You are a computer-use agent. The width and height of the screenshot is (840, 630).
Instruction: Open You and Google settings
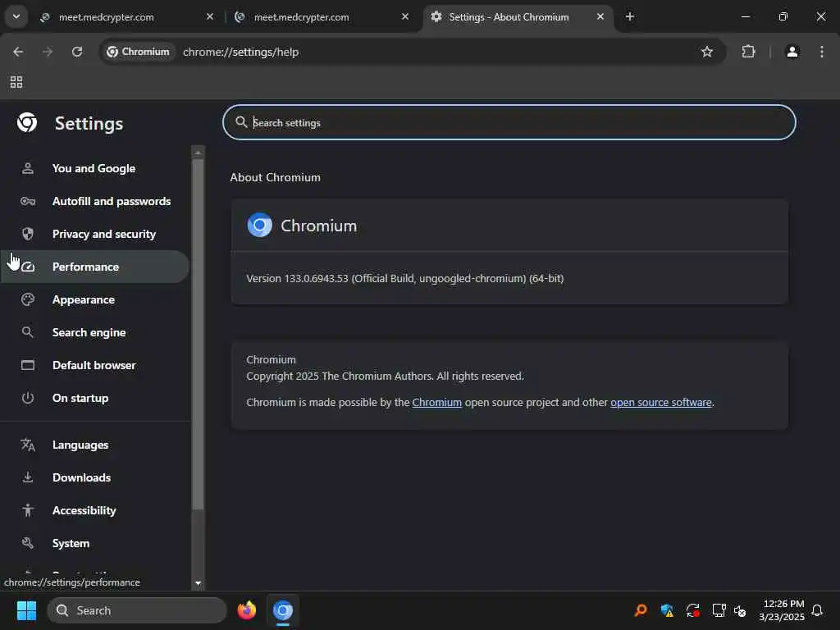coord(94,168)
